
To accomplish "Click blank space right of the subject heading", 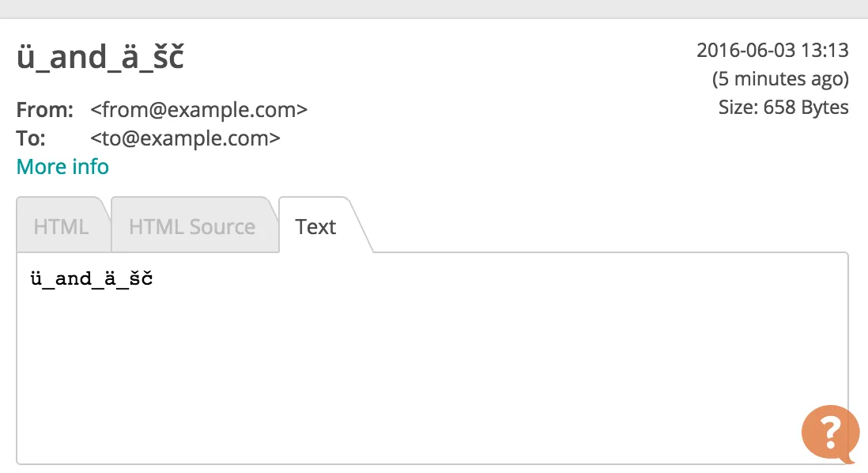I will [x=435, y=59].
